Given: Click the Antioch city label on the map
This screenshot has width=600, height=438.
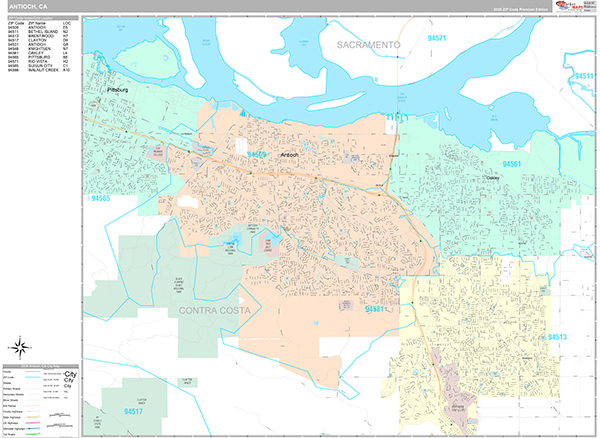Looking at the screenshot, I should [x=290, y=155].
